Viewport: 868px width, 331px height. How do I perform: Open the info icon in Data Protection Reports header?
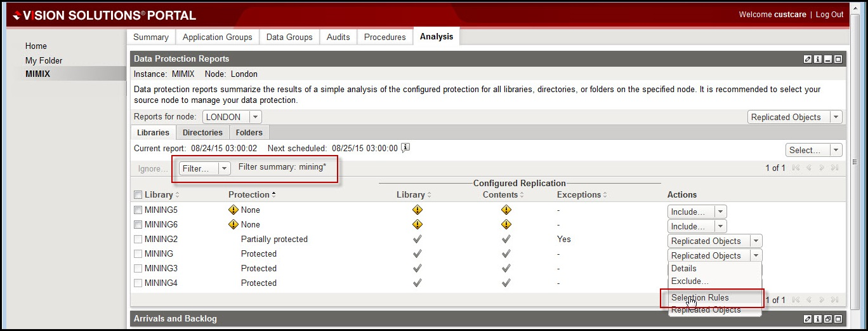818,59
